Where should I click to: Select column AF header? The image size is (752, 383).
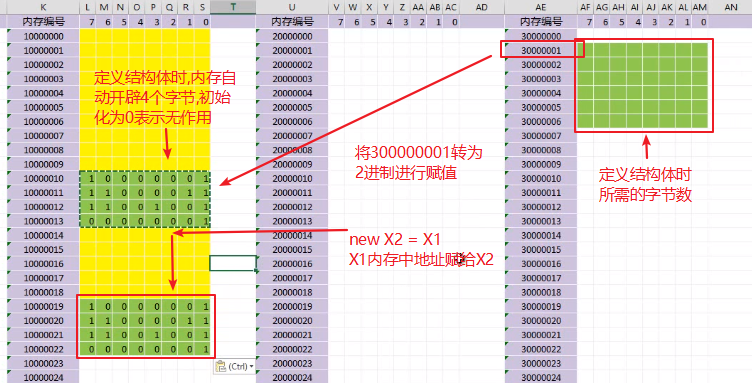pyautogui.click(x=585, y=7)
